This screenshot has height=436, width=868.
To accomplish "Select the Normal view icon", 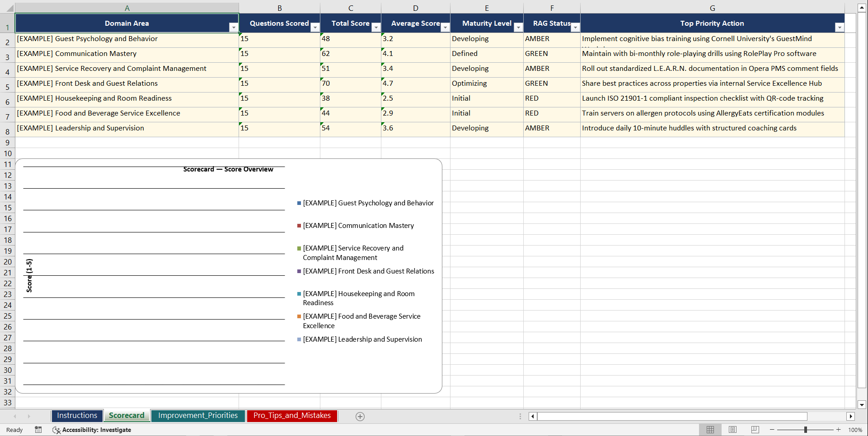I will click(x=710, y=430).
